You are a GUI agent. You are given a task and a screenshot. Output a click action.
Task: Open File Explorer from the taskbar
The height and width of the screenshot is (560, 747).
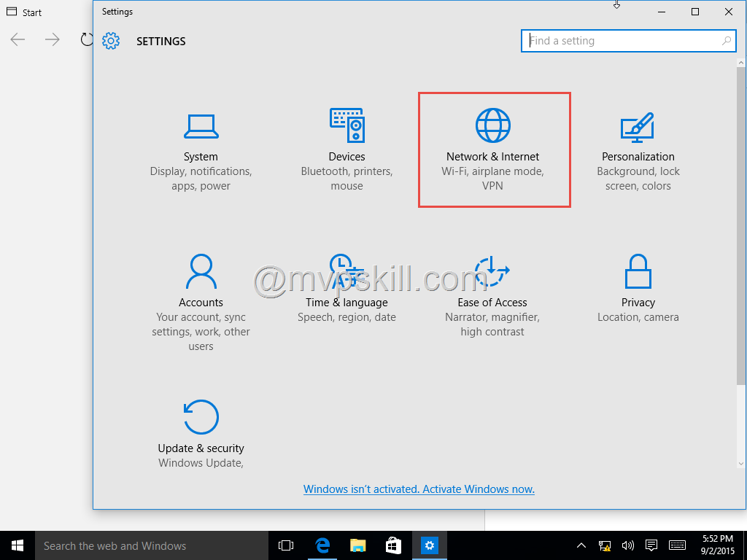click(x=357, y=545)
